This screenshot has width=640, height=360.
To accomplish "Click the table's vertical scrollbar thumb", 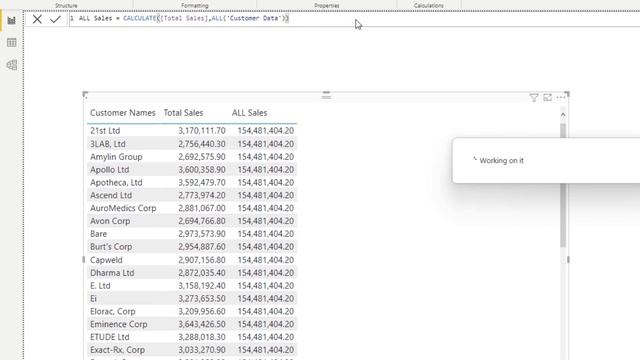I will click(563, 185).
